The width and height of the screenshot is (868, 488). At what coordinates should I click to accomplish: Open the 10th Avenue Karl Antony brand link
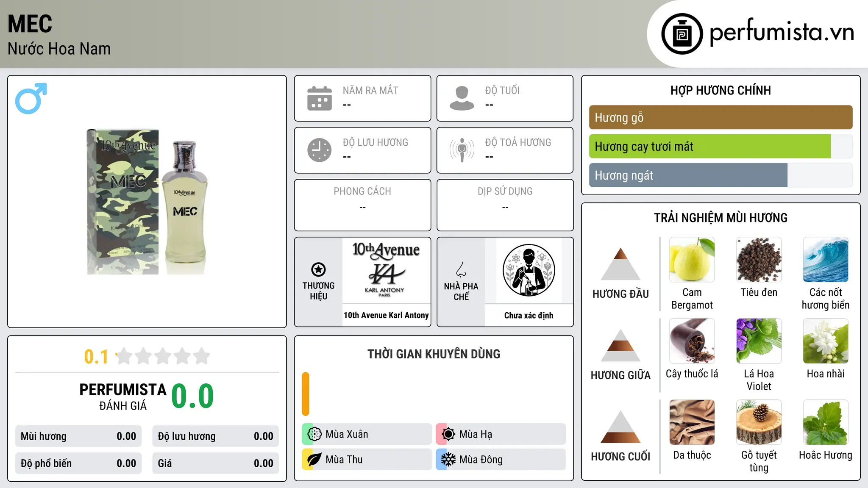coord(386,315)
